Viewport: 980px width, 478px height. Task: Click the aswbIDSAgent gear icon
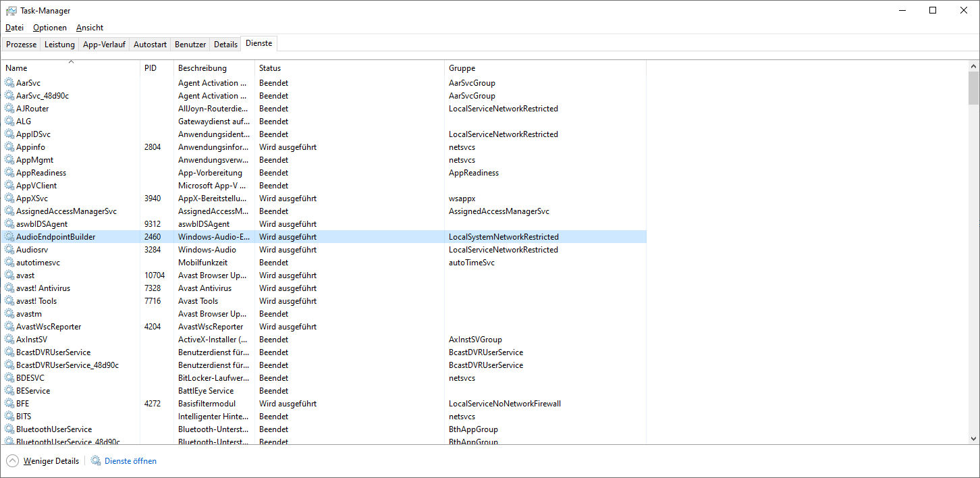(x=9, y=224)
